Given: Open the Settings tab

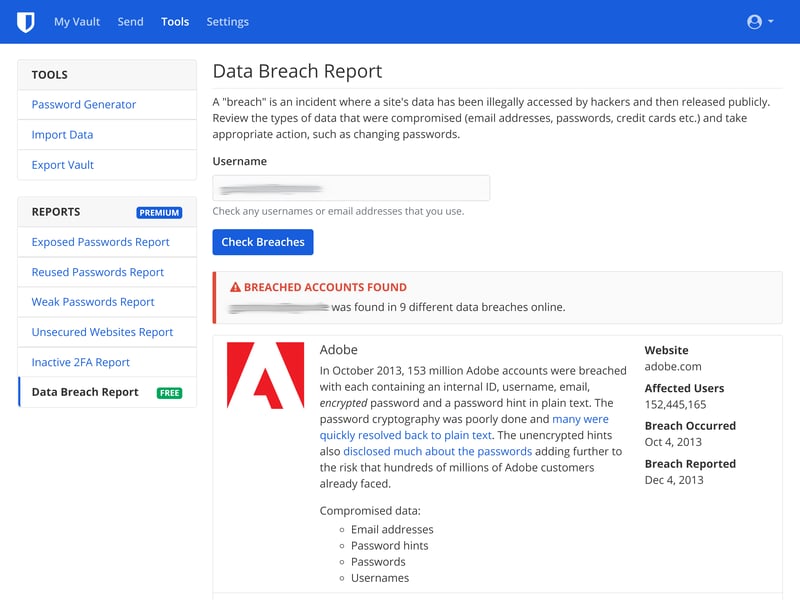Looking at the screenshot, I should click(228, 22).
